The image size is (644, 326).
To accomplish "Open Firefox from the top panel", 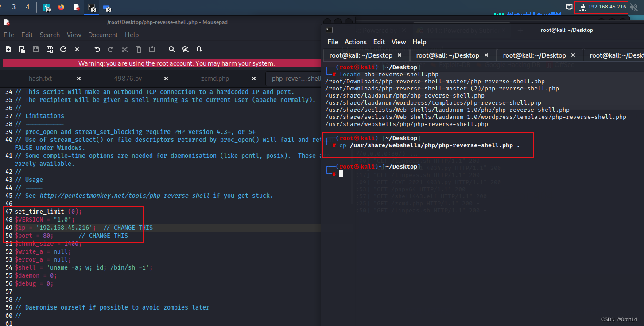I will (x=61, y=7).
